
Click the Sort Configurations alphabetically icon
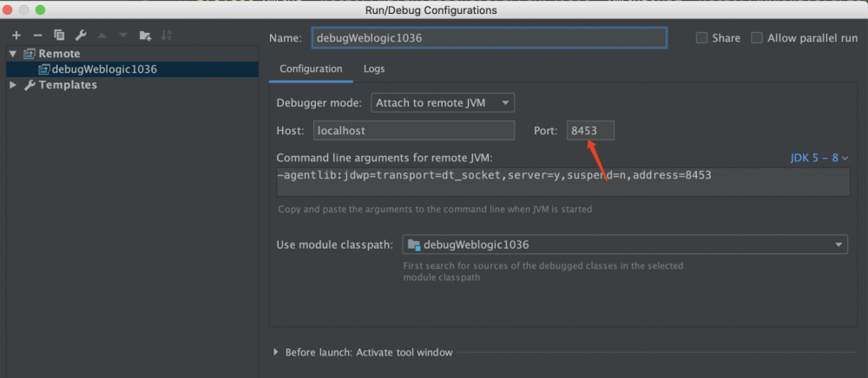167,36
